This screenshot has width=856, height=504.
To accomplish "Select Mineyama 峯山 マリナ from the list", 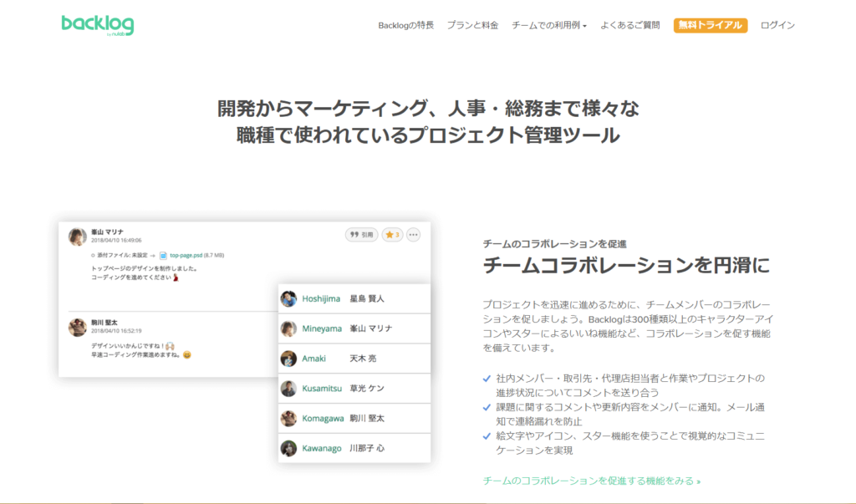I will pos(354,328).
